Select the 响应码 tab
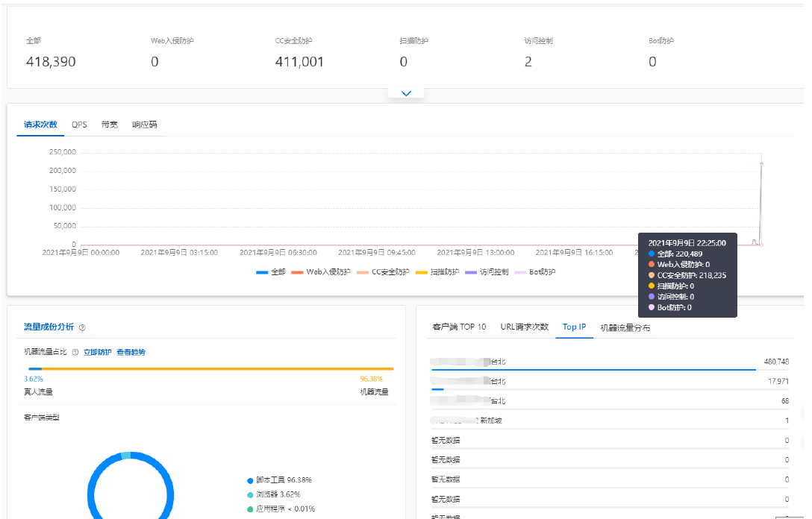The image size is (812, 519). pyautogui.click(x=145, y=125)
